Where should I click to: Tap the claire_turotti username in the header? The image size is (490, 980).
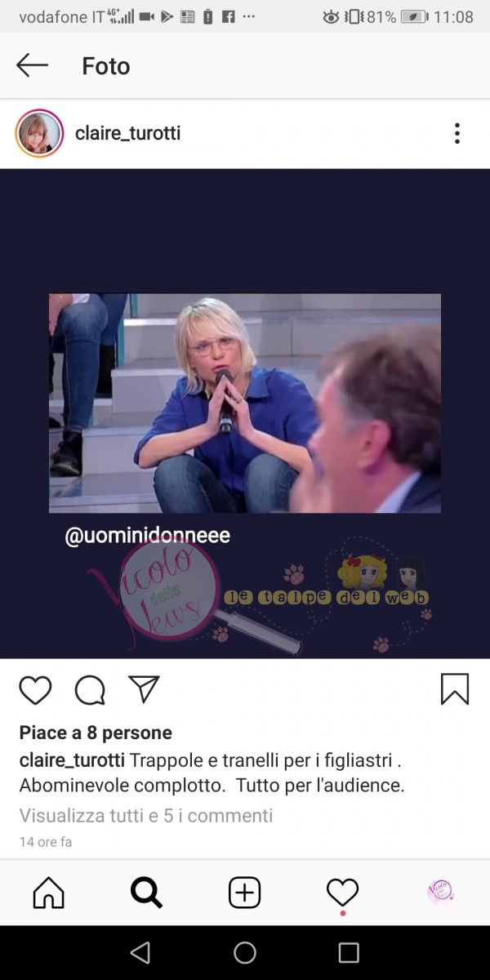coord(127,133)
